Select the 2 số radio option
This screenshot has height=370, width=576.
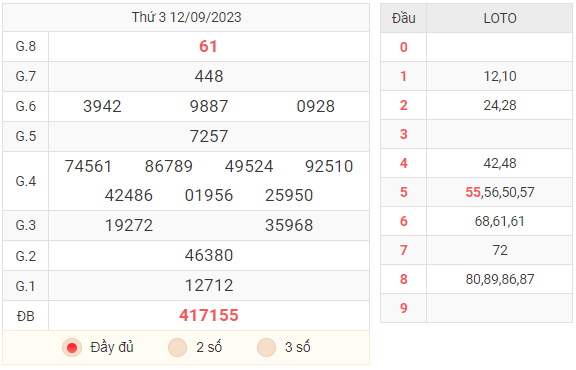point(177,348)
